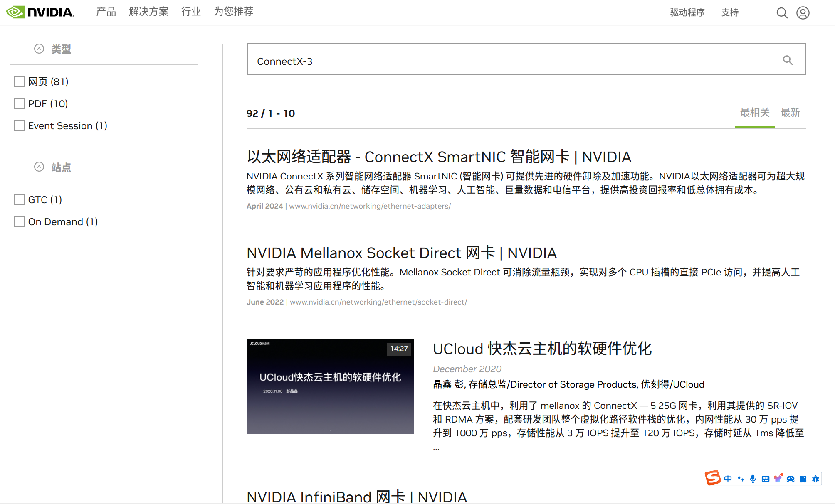Open the user account icon
Screen dimensions: 835x504
803,13
